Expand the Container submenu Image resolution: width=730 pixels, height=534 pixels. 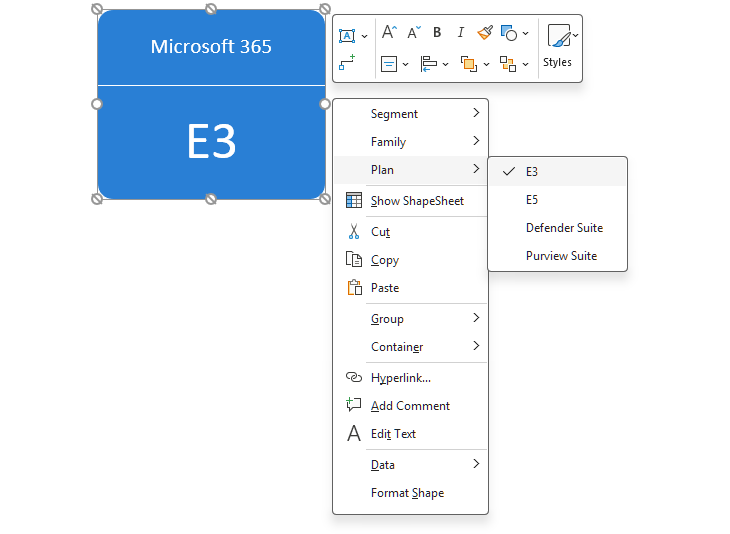(x=411, y=347)
